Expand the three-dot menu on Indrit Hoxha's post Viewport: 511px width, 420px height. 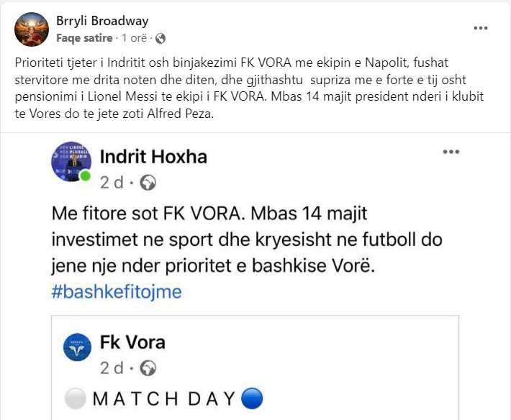coord(451,152)
